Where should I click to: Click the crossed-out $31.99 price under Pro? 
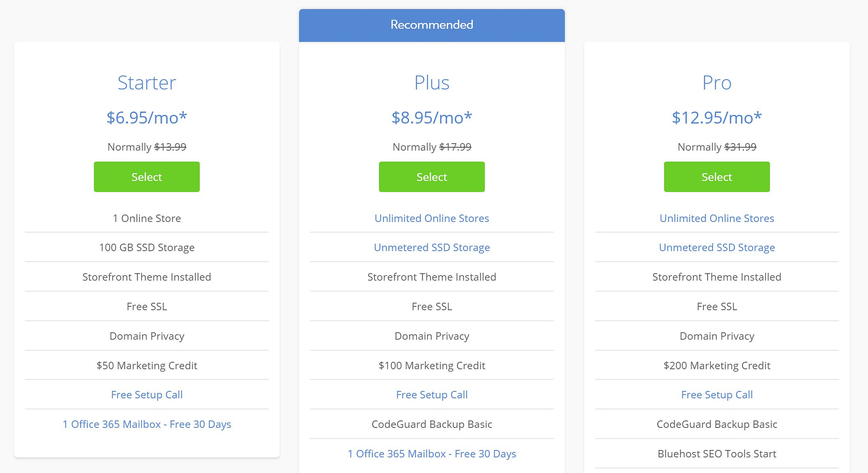(741, 147)
